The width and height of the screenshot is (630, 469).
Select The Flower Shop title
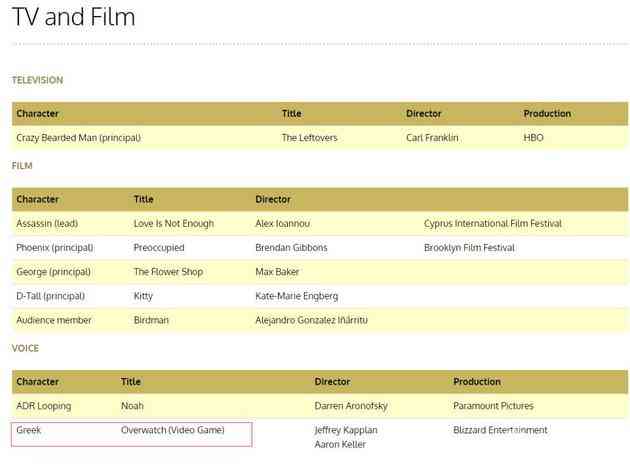point(170,272)
